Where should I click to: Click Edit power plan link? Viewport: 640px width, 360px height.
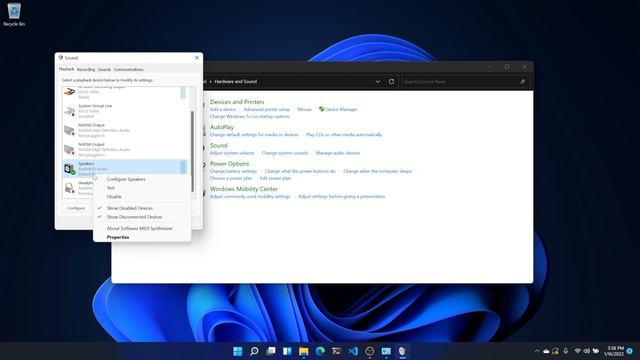[x=276, y=178]
